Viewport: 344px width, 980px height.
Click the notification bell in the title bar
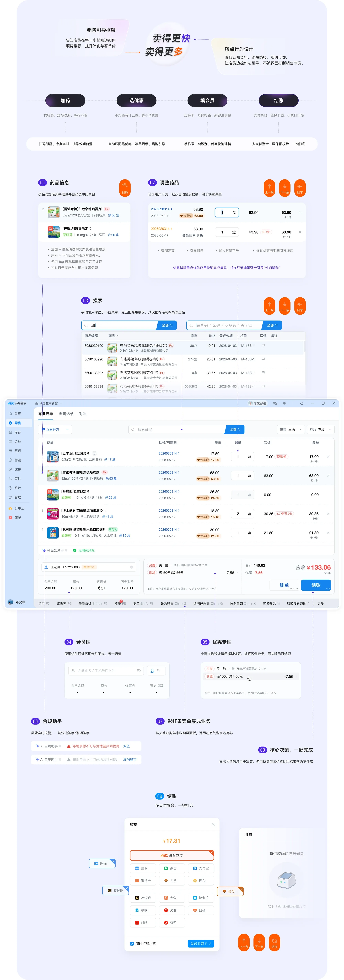[x=284, y=403]
